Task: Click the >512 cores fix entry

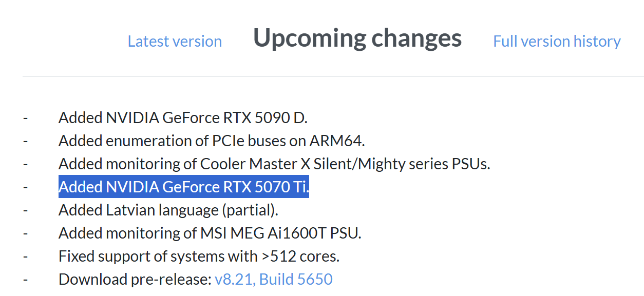Action: click(x=199, y=256)
